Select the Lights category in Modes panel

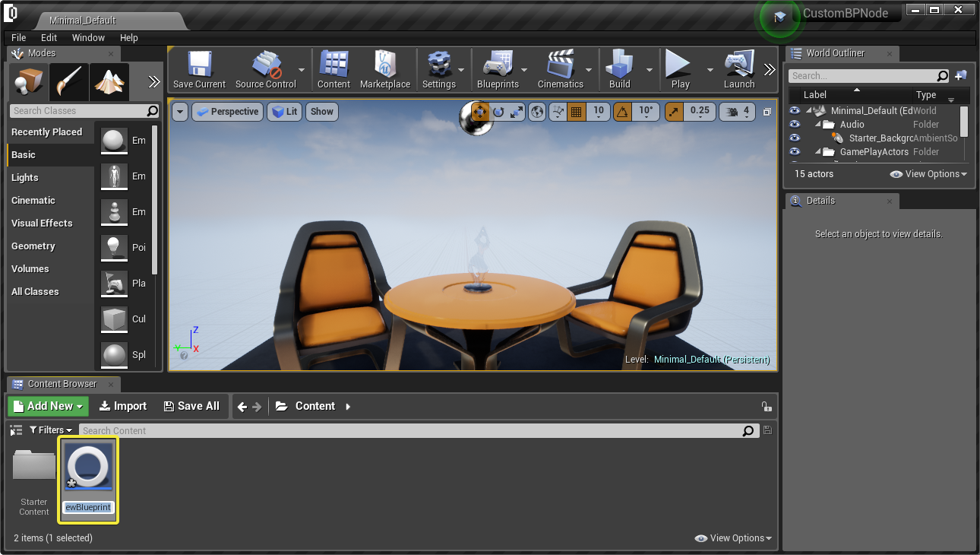coord(25,177)
